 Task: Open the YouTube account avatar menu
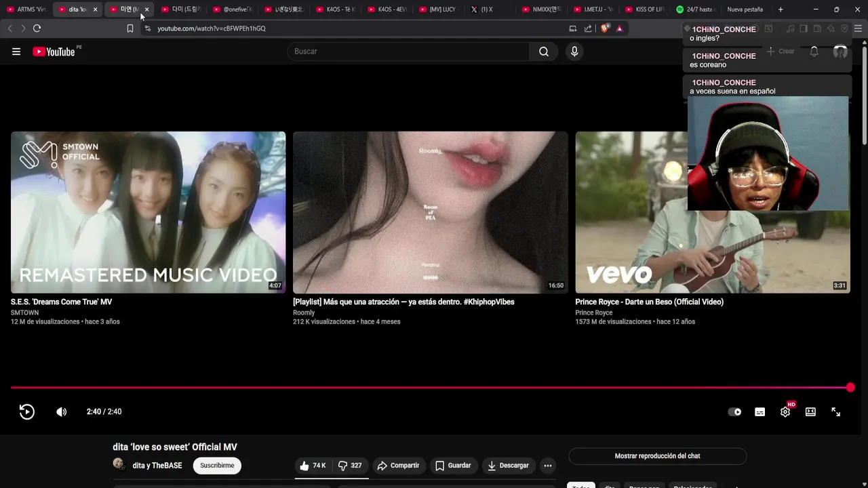point(840,52)
